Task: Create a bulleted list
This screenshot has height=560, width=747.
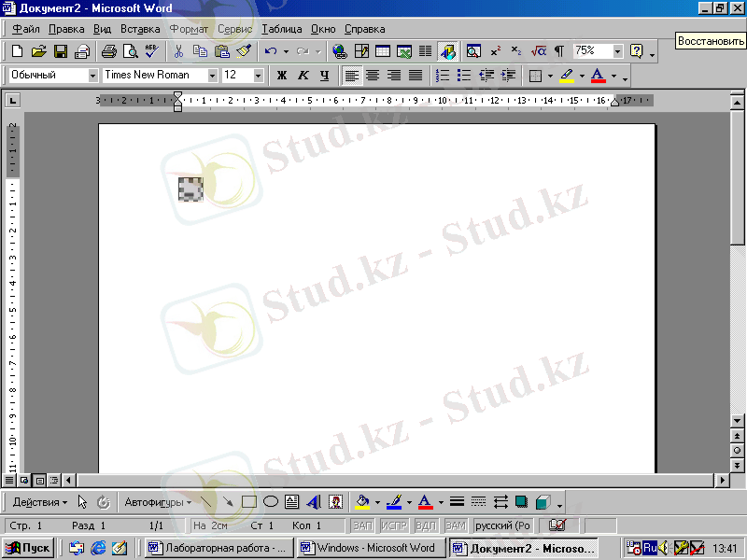Action: click(x=463, y=76)
